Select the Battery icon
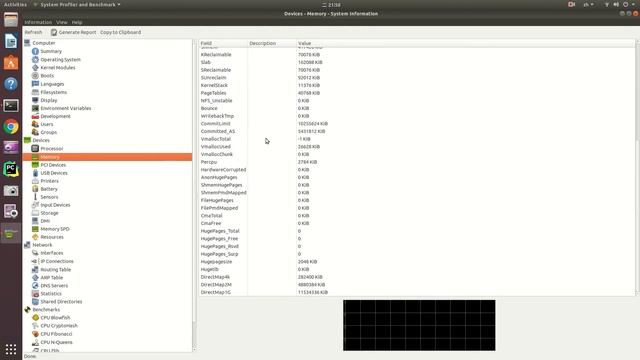This screenshot has width=640, height=360. click(x=35, y=189)
